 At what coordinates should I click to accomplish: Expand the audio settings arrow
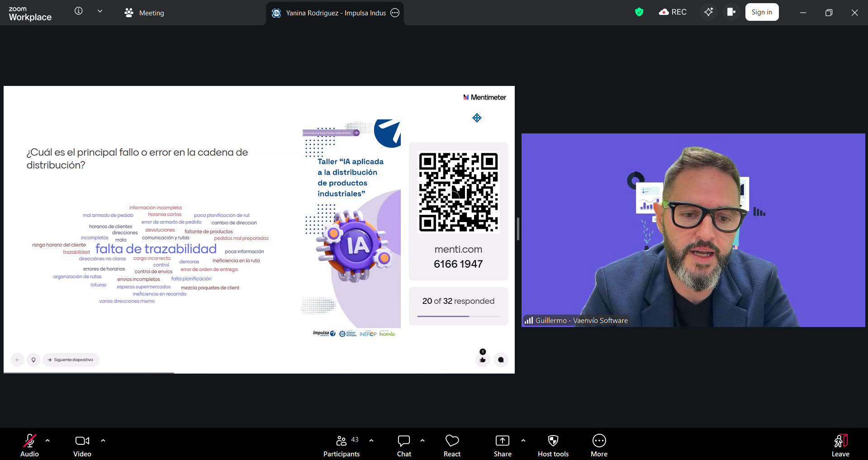(x=47, y=441)
